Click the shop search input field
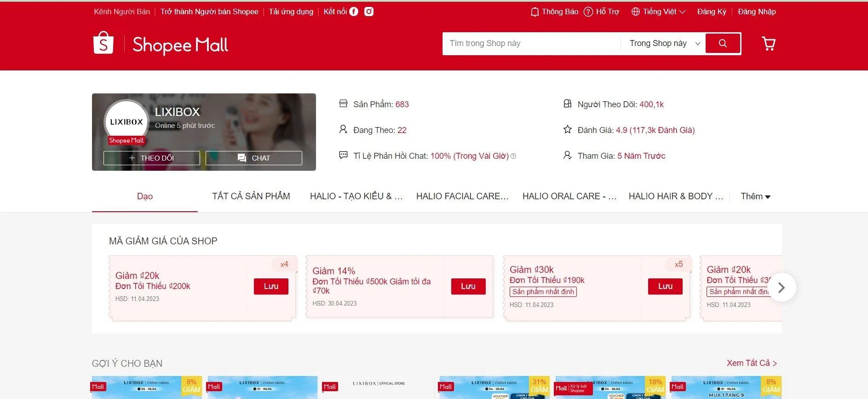 point(531,43)
